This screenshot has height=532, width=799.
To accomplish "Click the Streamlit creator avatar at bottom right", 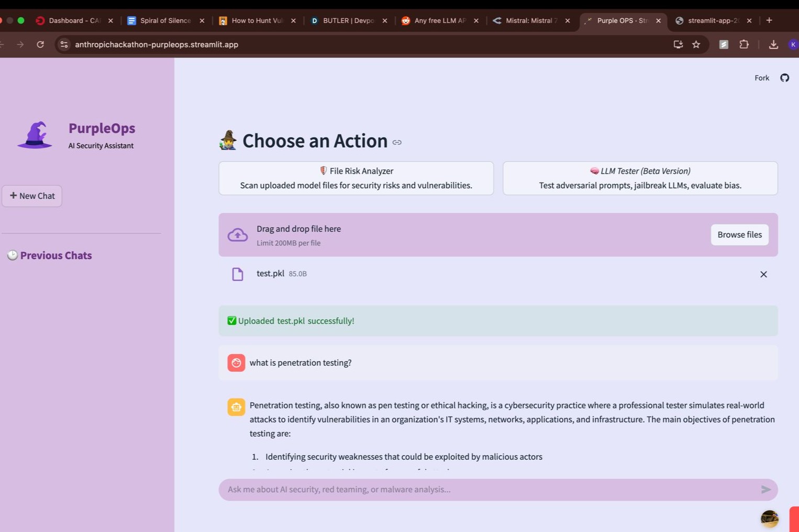I will 769,518.
